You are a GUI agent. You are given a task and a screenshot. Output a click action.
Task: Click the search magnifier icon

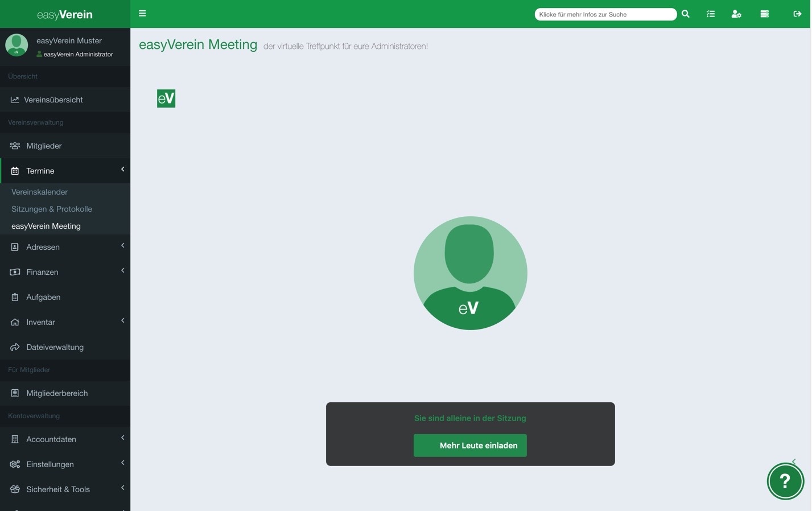(x=685, y=14)
